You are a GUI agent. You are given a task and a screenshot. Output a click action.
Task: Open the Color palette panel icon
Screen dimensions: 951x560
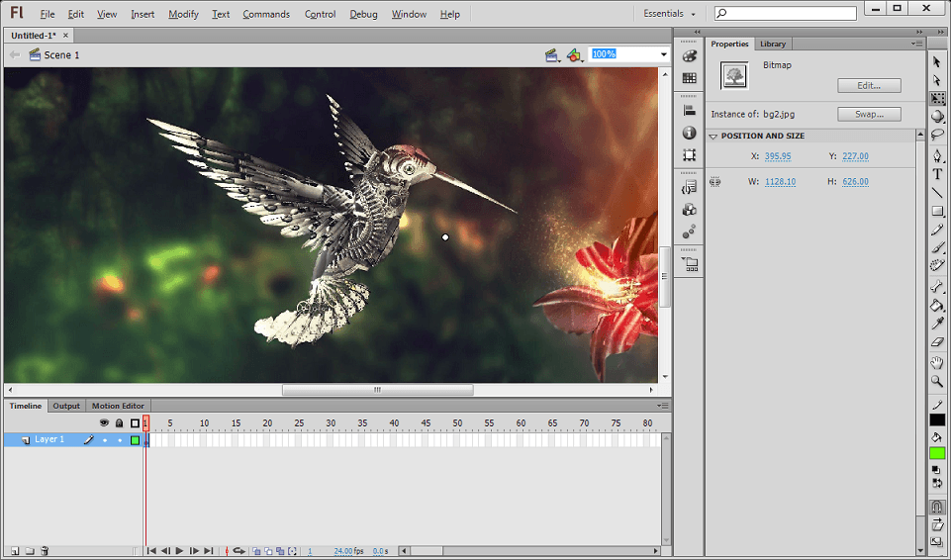point(690,56)
